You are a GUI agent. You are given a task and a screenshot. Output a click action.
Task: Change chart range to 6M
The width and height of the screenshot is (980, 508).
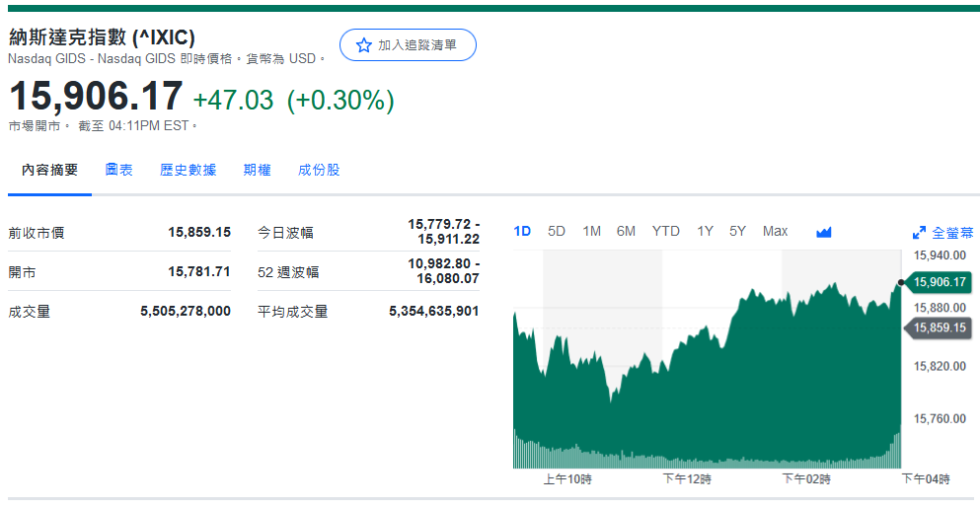tap(626, 231)
